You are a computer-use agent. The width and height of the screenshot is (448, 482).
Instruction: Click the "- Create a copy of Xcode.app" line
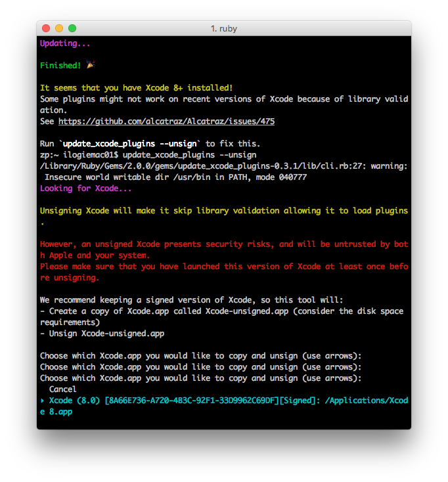[x=221, y=311]
